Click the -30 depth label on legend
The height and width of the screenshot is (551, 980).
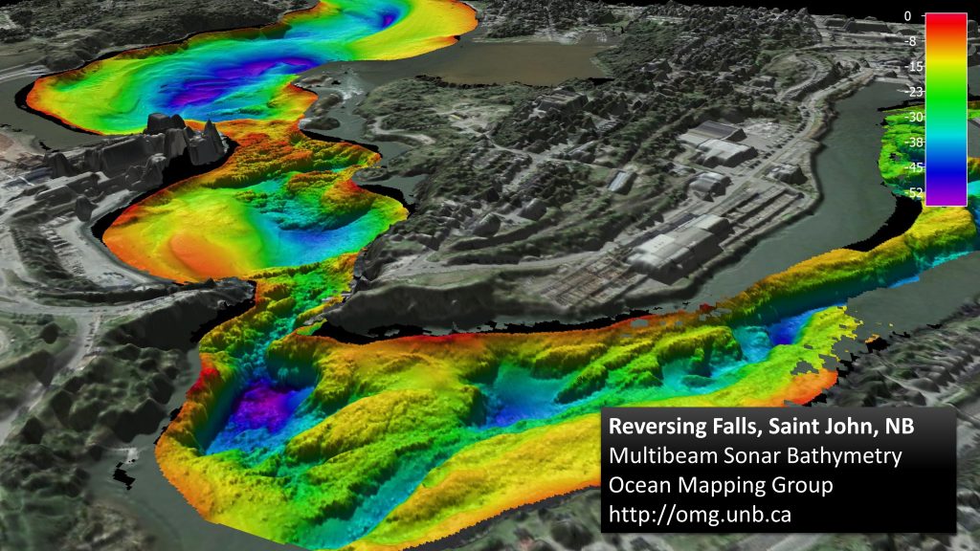[911, 117]
